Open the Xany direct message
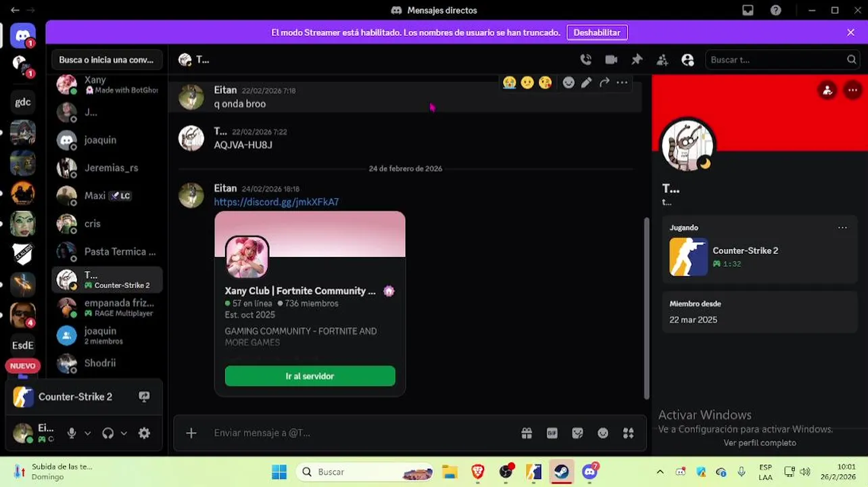Screen dimensions: 868x487 (x=107, y=85)
